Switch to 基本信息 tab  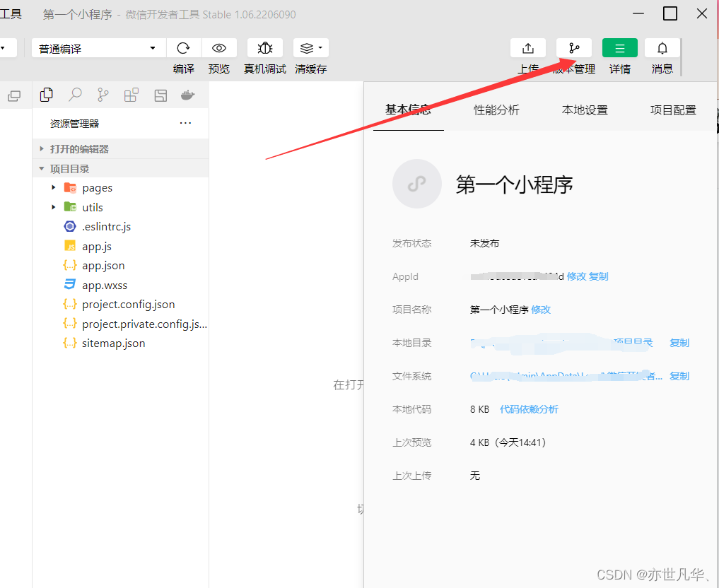tap(408, 110)
